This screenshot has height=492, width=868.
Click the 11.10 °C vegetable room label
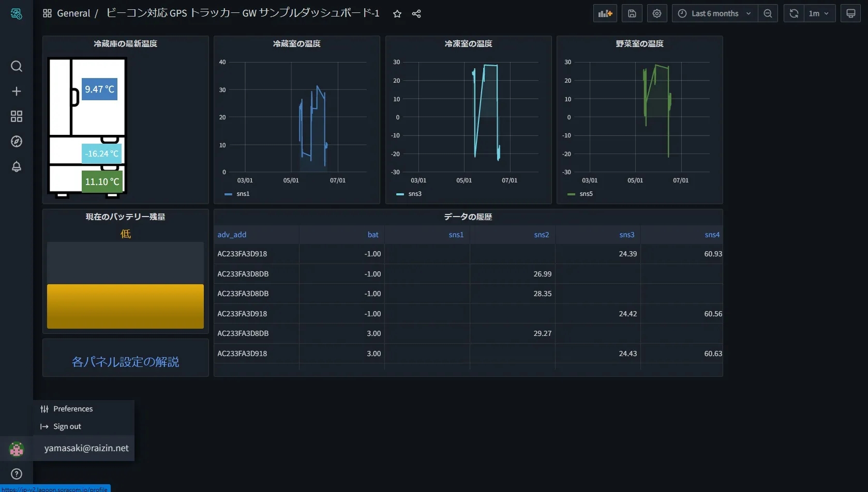pyautogui.click(x=102, y=181)
